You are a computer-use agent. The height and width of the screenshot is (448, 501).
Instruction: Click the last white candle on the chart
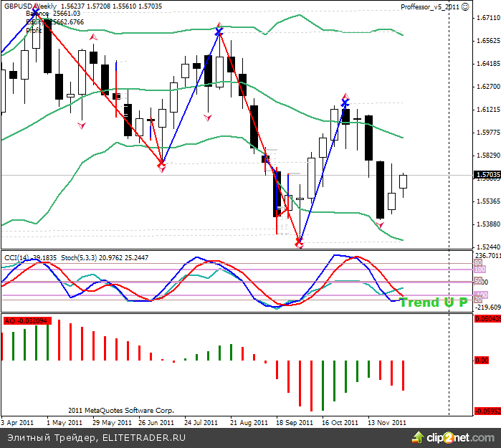click(403, 181)
